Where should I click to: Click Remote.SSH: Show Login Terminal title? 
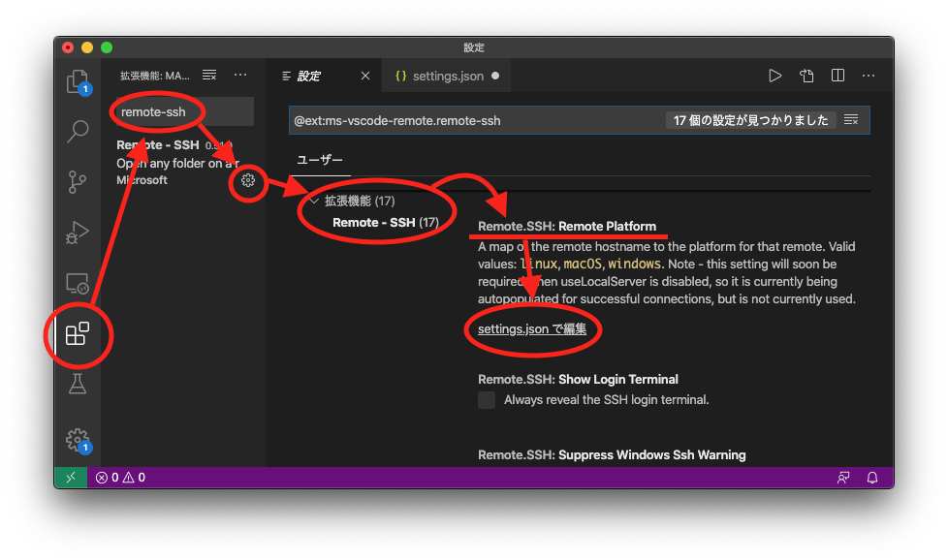click(x=578, y=380)
